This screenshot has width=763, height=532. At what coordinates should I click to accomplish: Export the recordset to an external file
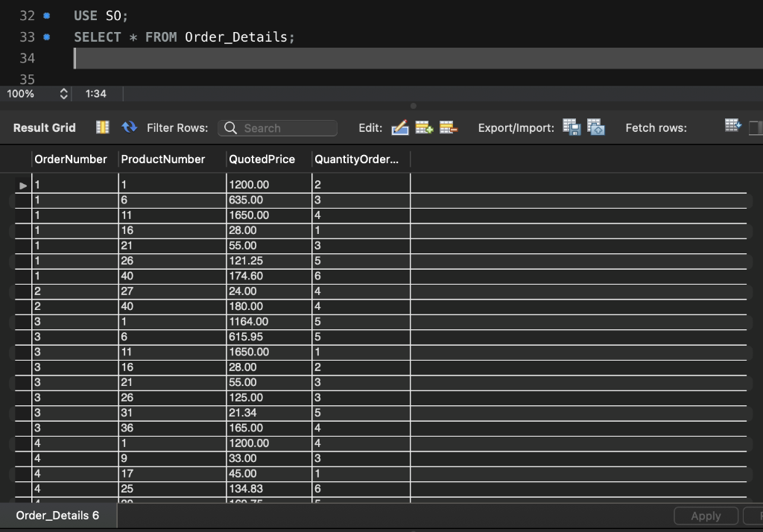click(x=571, y=127)
